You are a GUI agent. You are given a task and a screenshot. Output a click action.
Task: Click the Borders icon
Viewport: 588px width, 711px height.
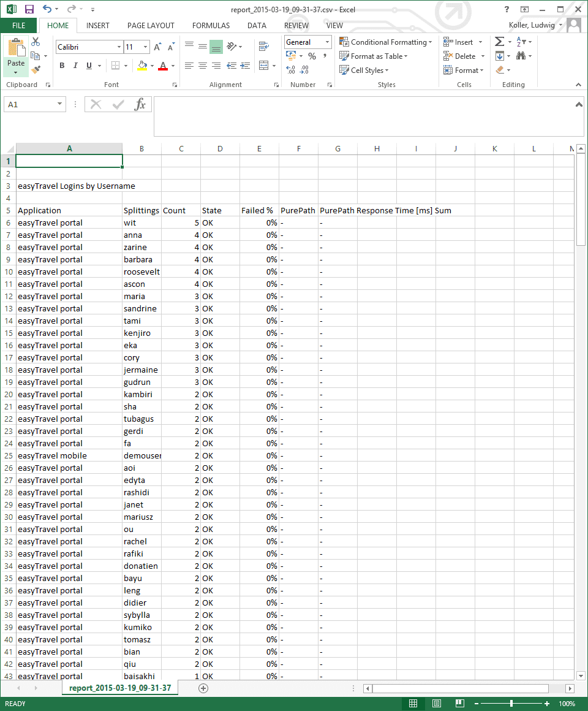tap(116, 66)
